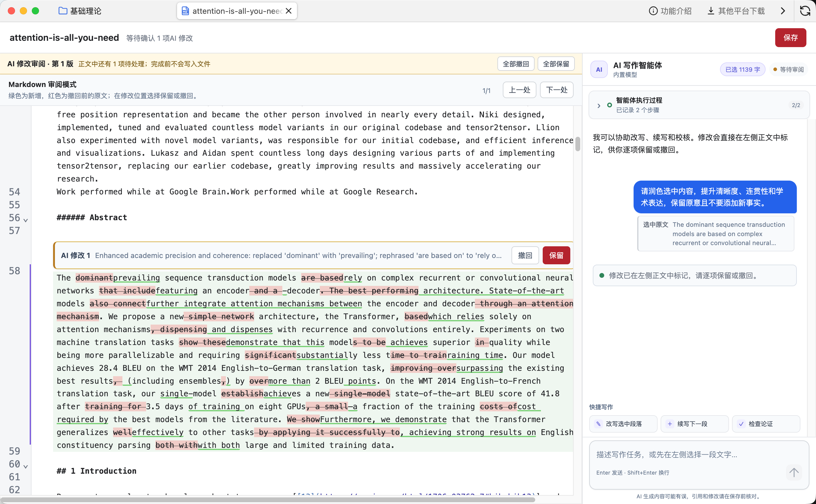Click the vertical editor scrollbar thumb
Screen dimensions: 816x504
[577, 144]
